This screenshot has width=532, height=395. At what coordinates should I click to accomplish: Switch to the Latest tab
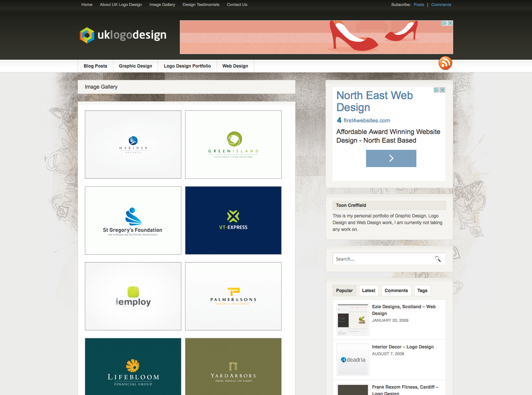click(x=369, y=291)
